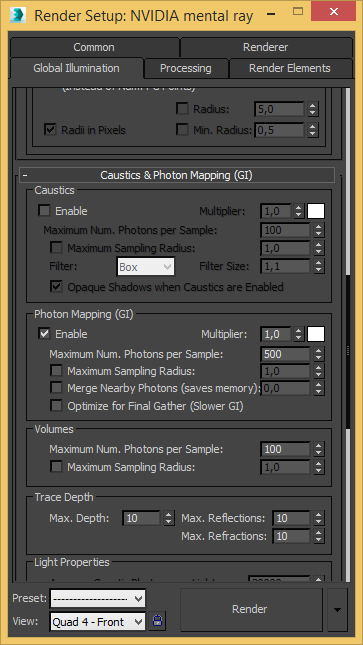Disable Photon Mapping (GI) Enable checkbox
The width and height of the screenshot is (363, 645).
pos(44,334)
